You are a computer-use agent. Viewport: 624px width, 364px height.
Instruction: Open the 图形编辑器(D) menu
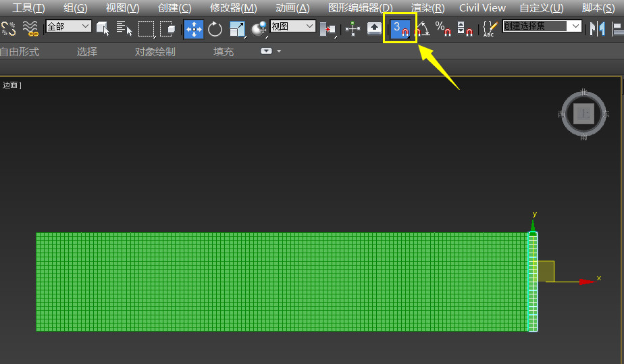[x=360, y=8]
